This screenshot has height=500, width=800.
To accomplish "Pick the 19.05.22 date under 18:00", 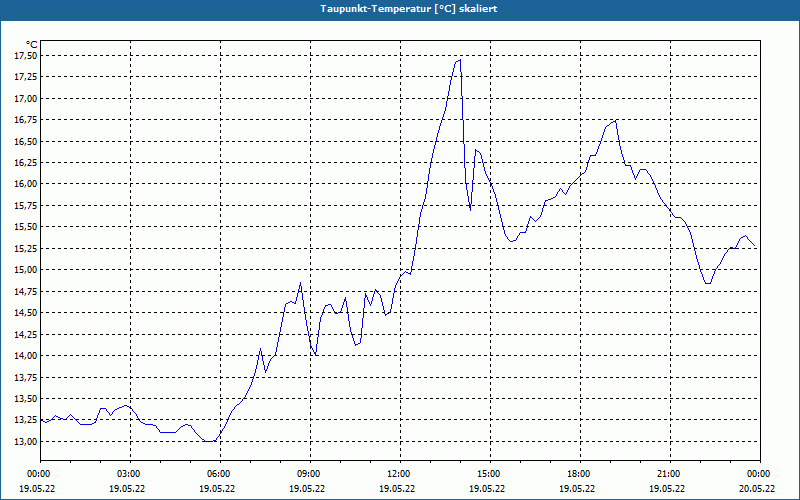I will click(x=577, y=489).
